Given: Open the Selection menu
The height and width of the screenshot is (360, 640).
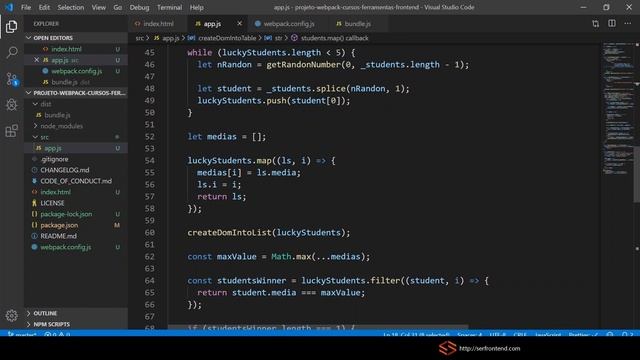Looking at the screenshot, I should coord(71,7).
